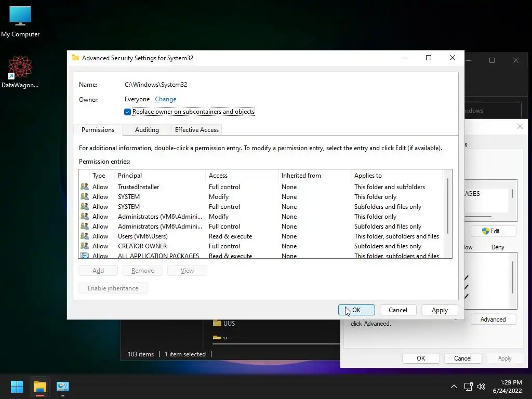This screenshot has width=532, height=399.
Task: Select the user icon of the TrustedInstaller entry
Action: point(85,187)
